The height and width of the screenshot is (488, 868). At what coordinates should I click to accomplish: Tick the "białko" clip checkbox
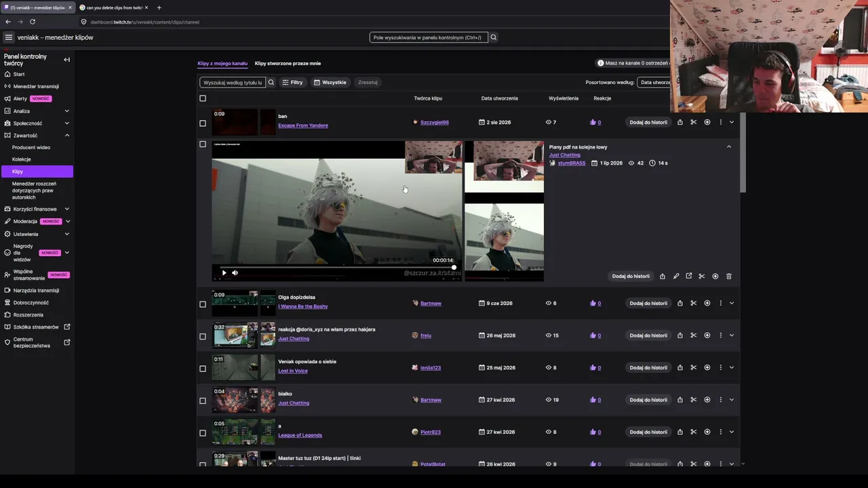[203, 401]
